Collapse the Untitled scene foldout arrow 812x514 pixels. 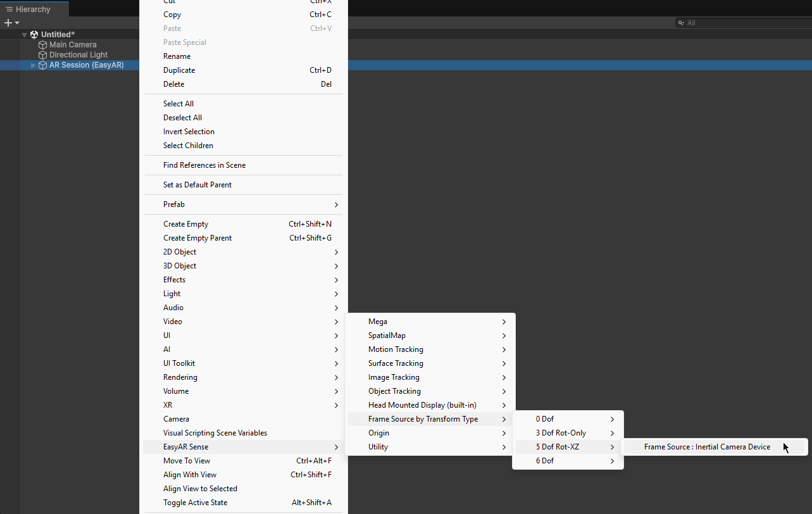coord(25,35)
